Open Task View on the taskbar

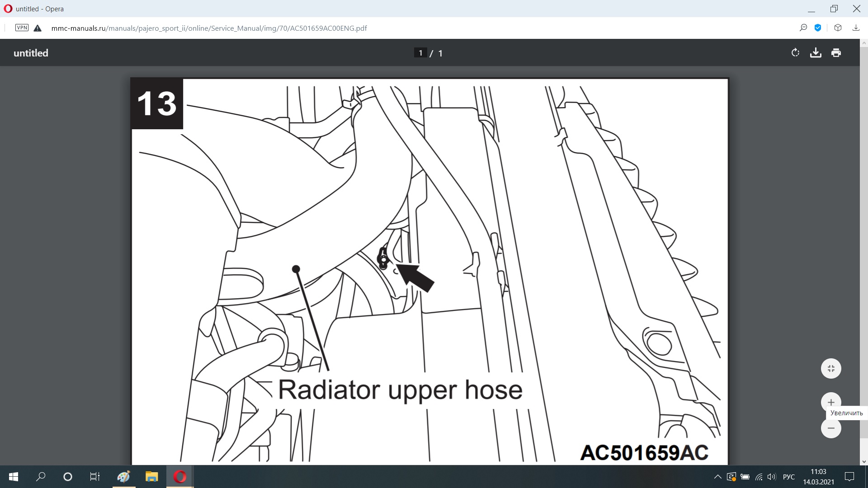point(95,477)
